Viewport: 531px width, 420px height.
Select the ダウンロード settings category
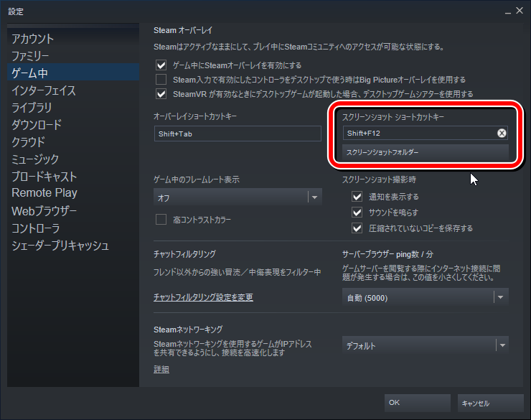pos(73,125)
